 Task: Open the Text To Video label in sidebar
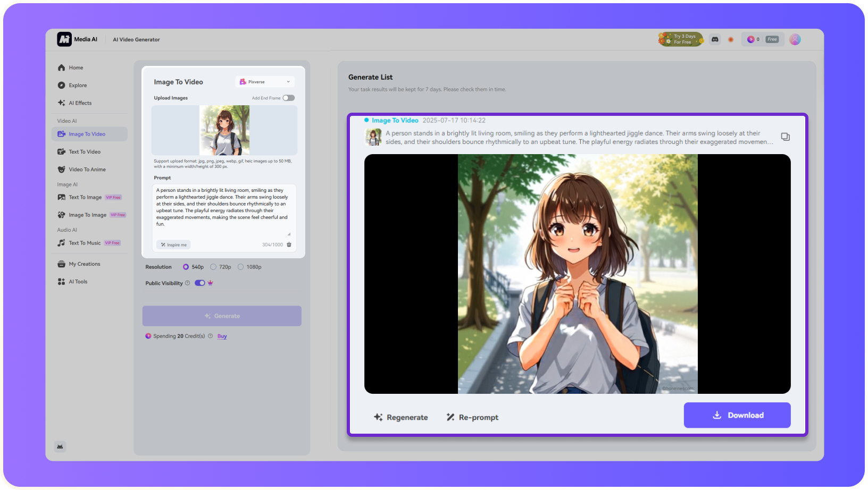[85, 152]
